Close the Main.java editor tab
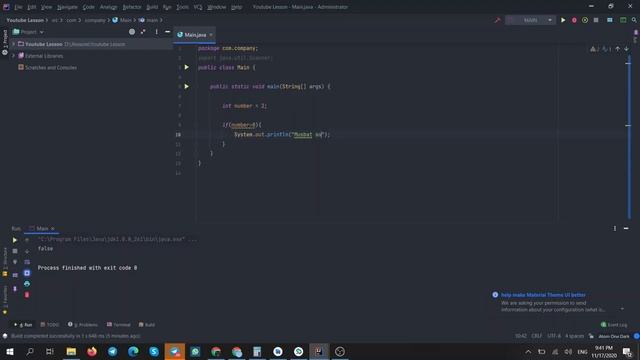Image resolution: width=640 pixels, height=360 pixels. (x=211, y=35)
